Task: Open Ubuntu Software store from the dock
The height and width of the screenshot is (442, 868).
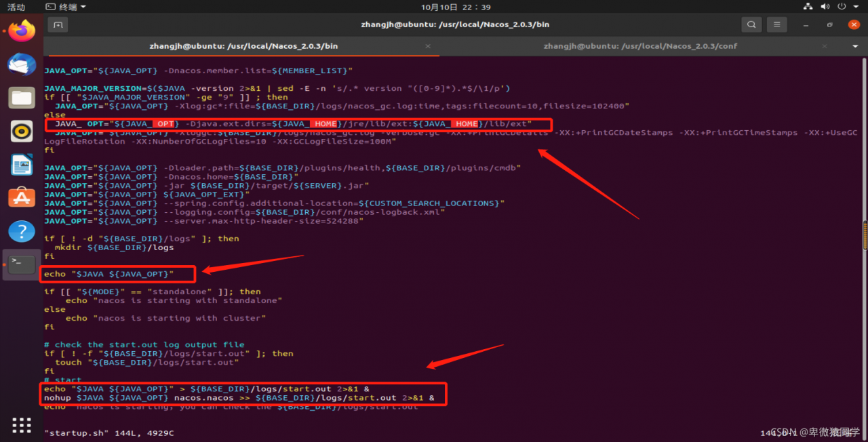Action: [22, 198]
